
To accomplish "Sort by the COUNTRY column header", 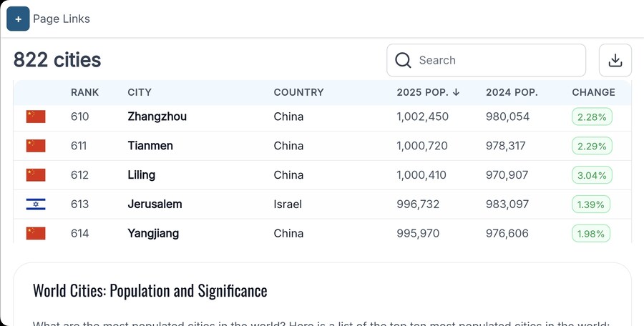I will click(x=298, y=92).
